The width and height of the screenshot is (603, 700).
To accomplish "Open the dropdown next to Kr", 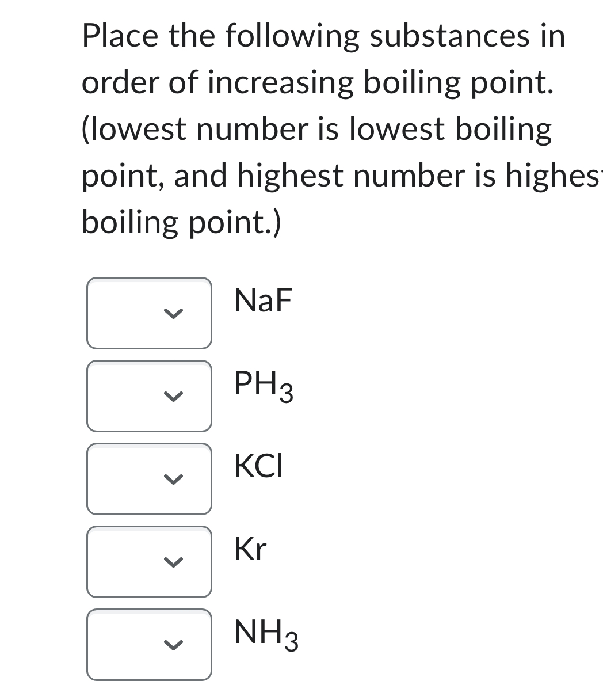I will (x=149, y=561).
